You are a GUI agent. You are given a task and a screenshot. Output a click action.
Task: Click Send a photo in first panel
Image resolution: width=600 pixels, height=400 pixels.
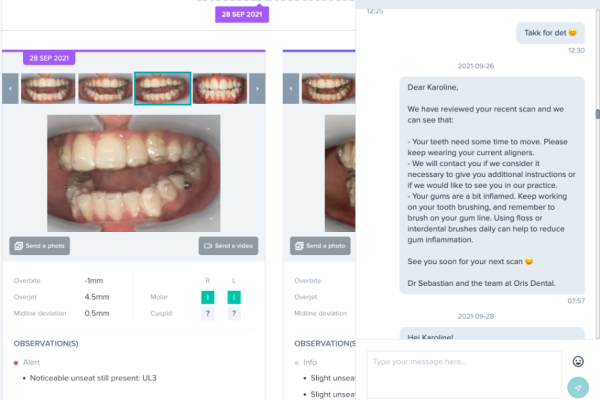click(x=39, y=246)
